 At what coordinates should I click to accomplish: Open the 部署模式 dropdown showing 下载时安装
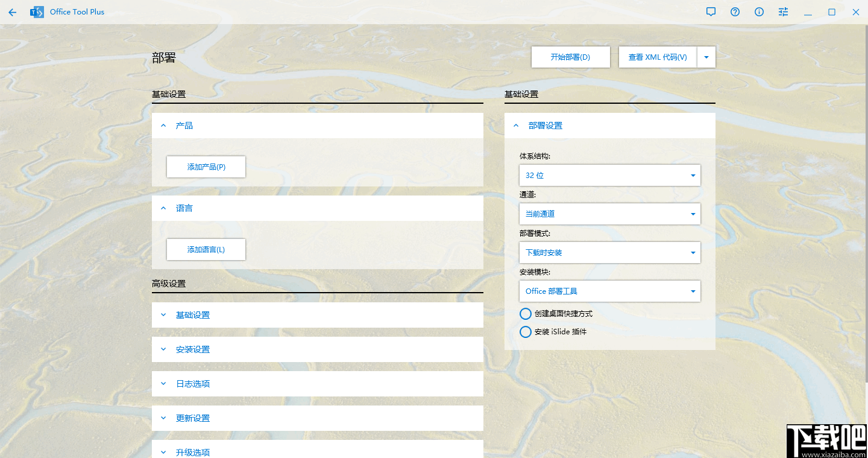(609, 252)
